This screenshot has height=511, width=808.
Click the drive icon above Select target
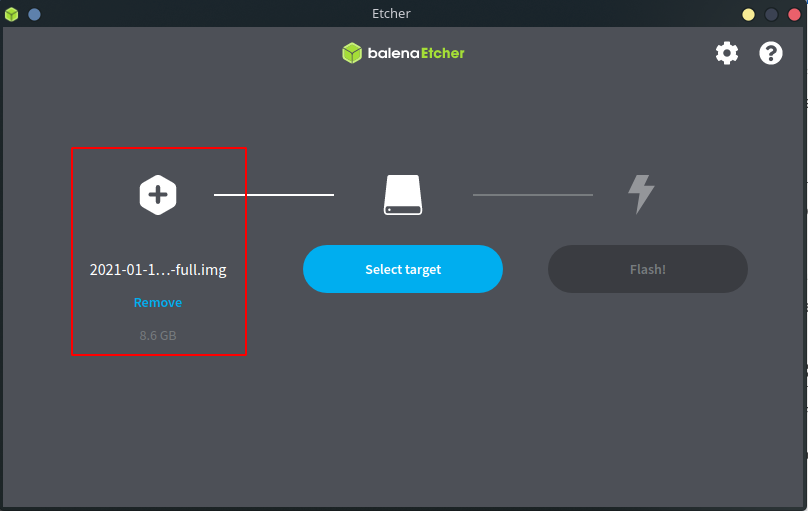coord(403,194)
